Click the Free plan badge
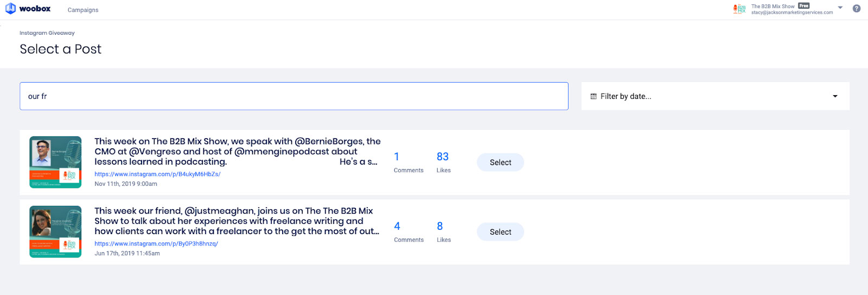 click(x=803, y=6)
